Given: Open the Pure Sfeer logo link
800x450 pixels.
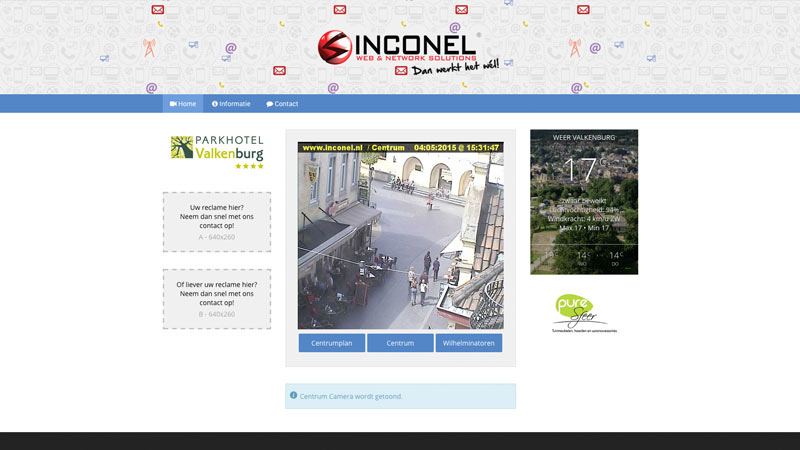Looking at the screenshot, I should click(584, 313).
